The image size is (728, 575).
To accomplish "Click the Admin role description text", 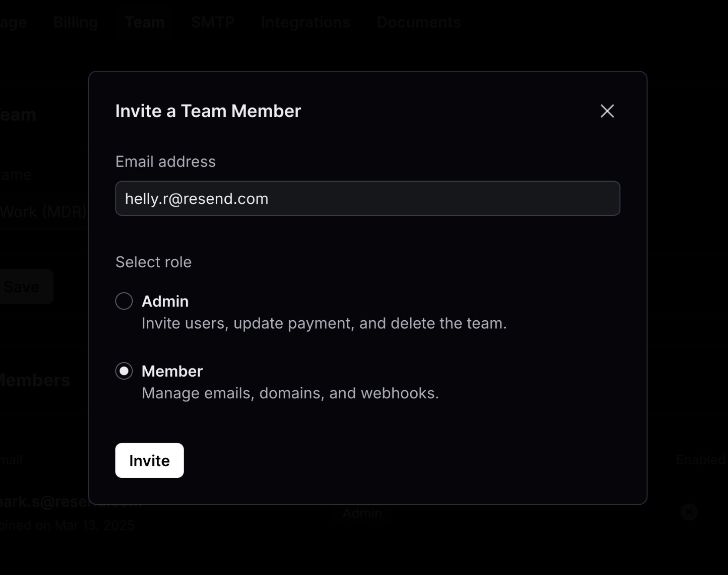I will pos(324,323).
